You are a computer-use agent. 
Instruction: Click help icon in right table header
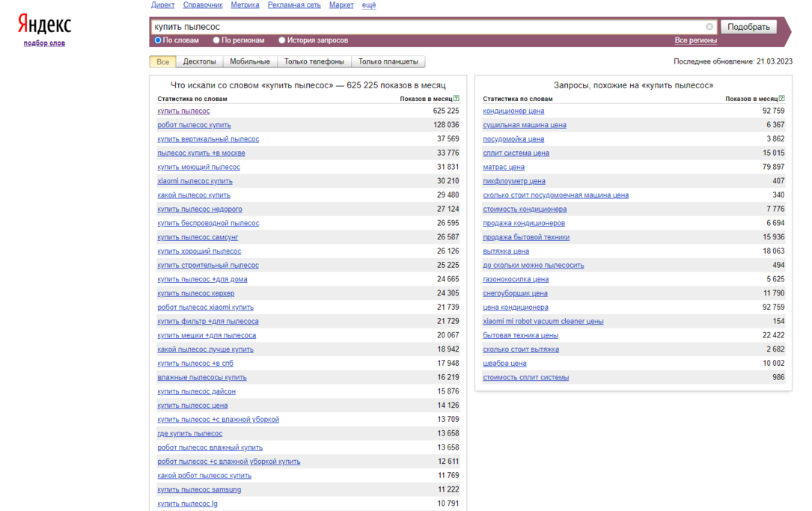[x=782, y=99]
